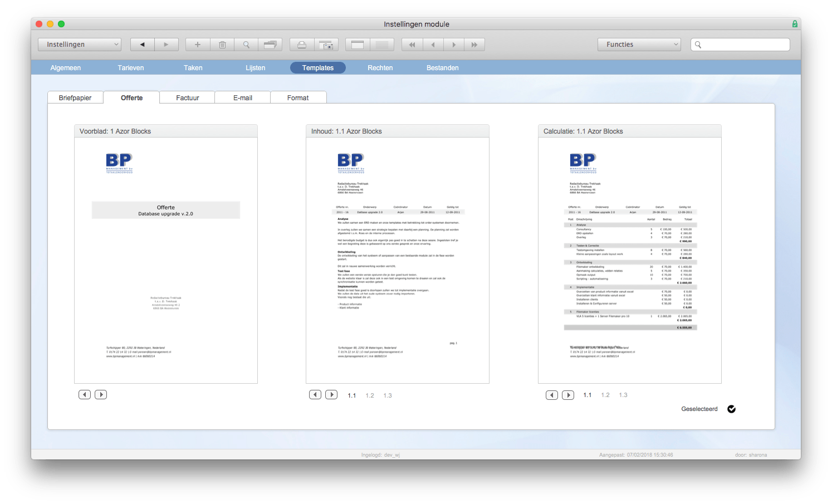Click the Calculatie template preview
This screenshot has width=832, height=504.
[630, 261]
